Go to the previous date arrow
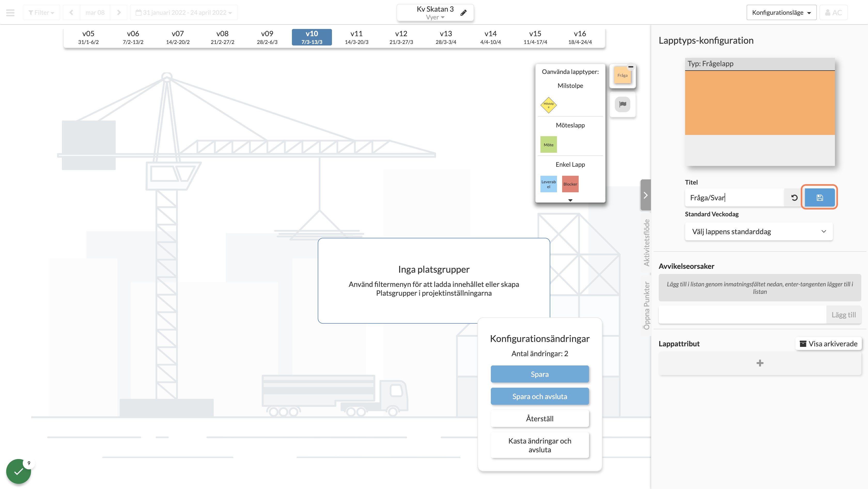Image resolution: width=868 pixels, height=489 pixels. (71, 12)
